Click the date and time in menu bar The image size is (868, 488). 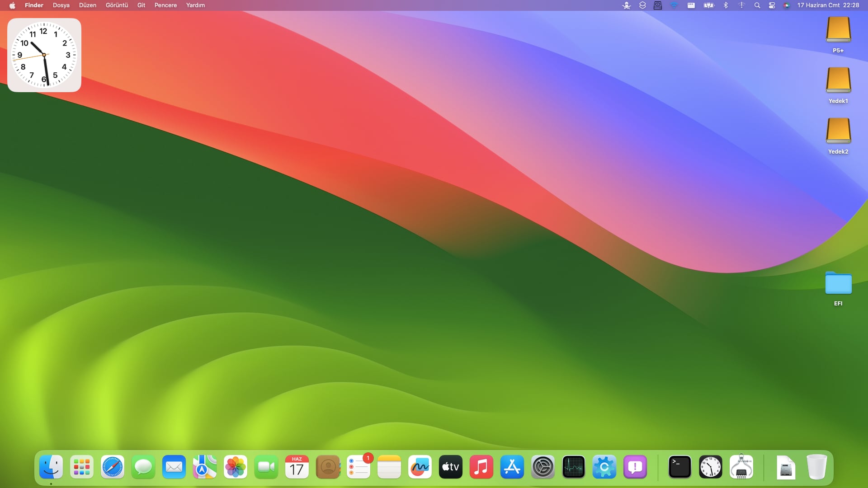[828, 5]
